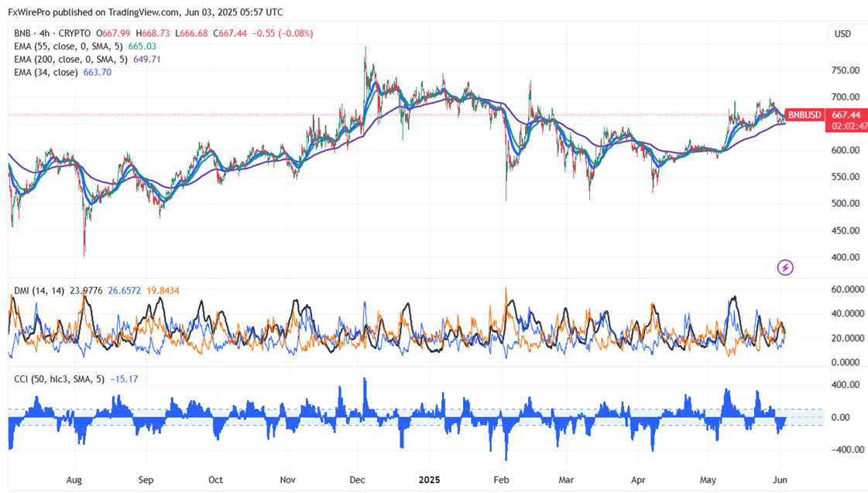The width and height of the screenshot is (868, 493).
Task: Click the Dec label on time axis
Action: (x=357, y=480)
